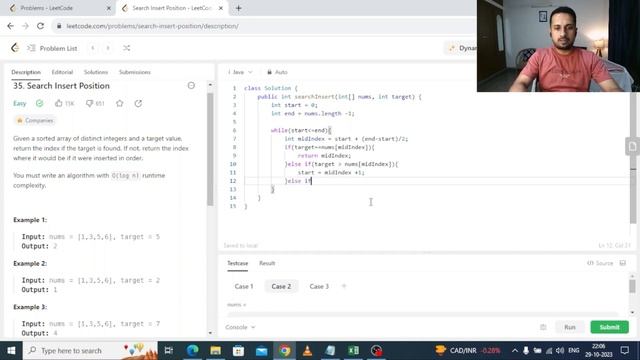Click the taskbar search box
Image resolution: width=640 pixels, height=360 pixels.
click(x=90, y=351)
